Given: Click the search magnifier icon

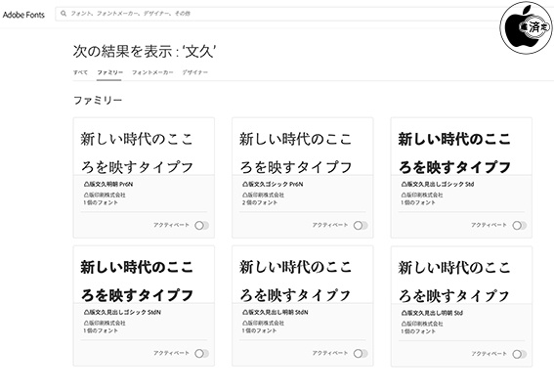Looking at the screenshot, I should coord(64,14).
